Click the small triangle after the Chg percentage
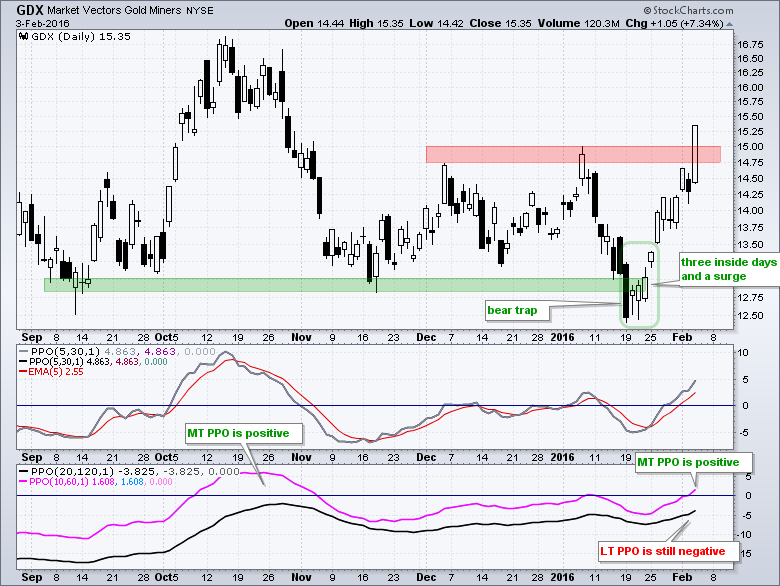The image size is (780, 586). (729, 24)
